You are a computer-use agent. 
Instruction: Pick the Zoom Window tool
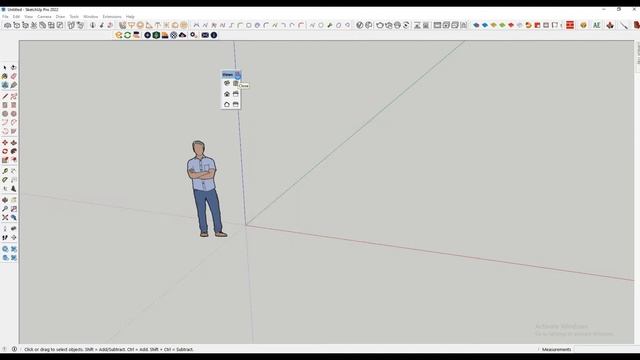pos(13,209)
